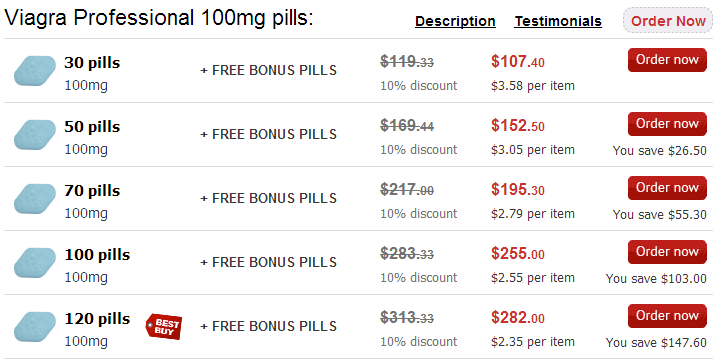Open the Description link

click(455, 21)
